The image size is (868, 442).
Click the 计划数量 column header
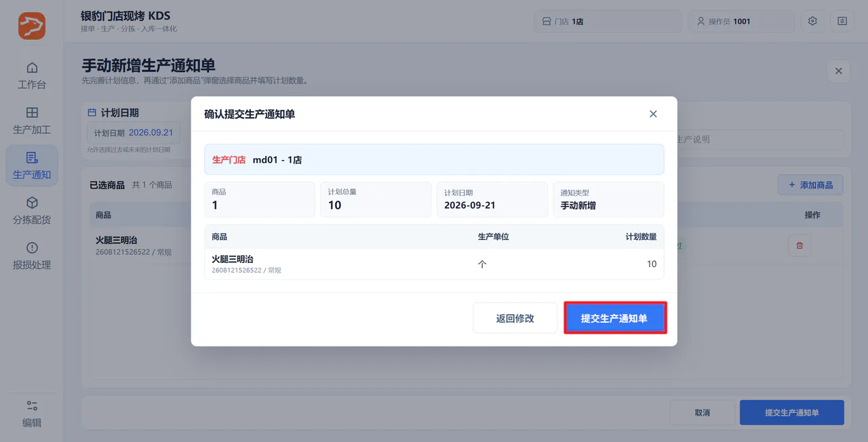point(641,237)
